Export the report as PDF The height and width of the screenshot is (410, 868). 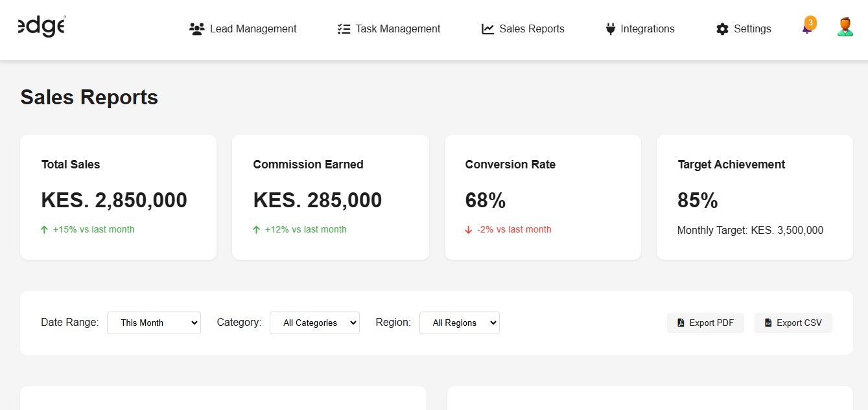point(705,323)
